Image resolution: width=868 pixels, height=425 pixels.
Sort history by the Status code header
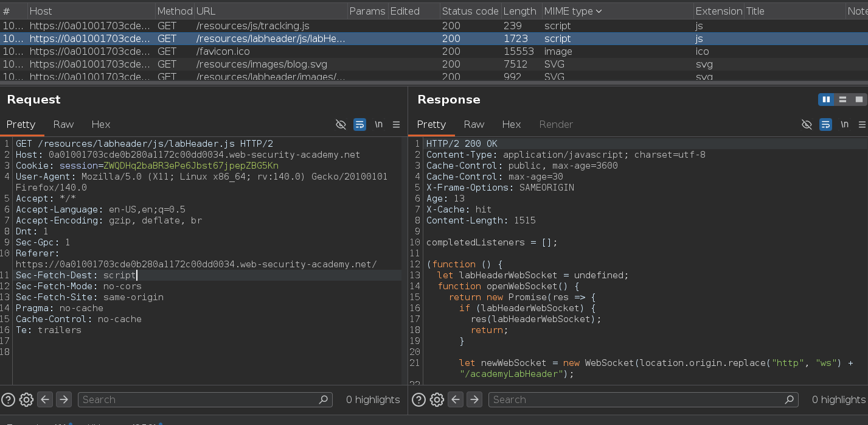470,11
